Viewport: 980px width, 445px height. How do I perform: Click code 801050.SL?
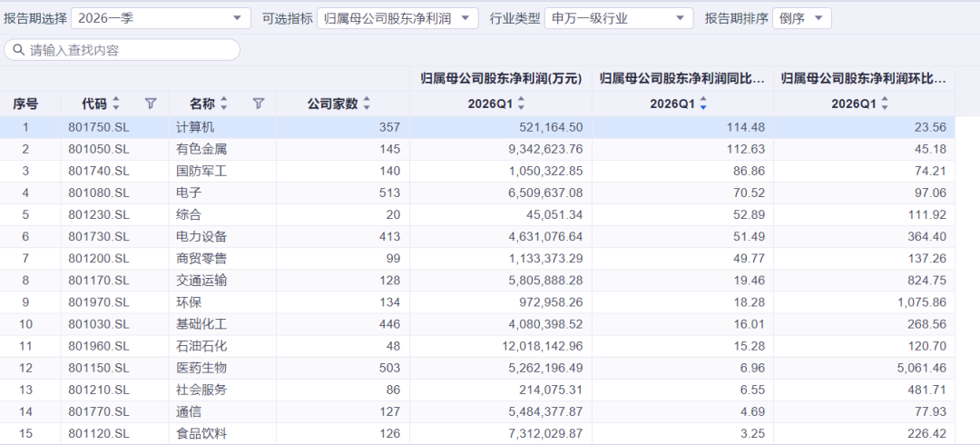click(x=99, y=150)
